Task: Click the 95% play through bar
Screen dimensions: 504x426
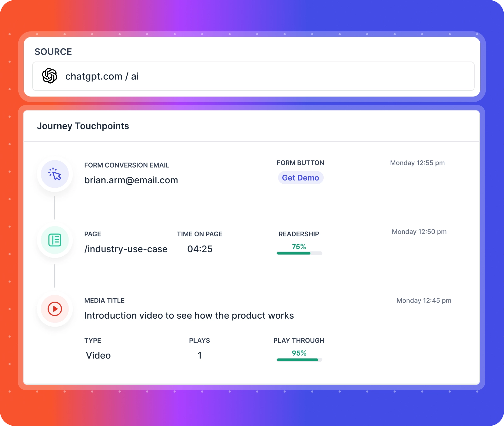Action: tap(299, 360)
